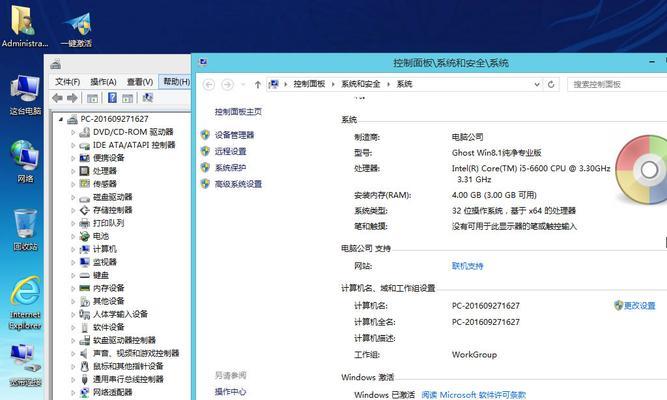Click the 键盘 keyboard icon
This screenshot has height=400, width=667.
pos(85,275)
